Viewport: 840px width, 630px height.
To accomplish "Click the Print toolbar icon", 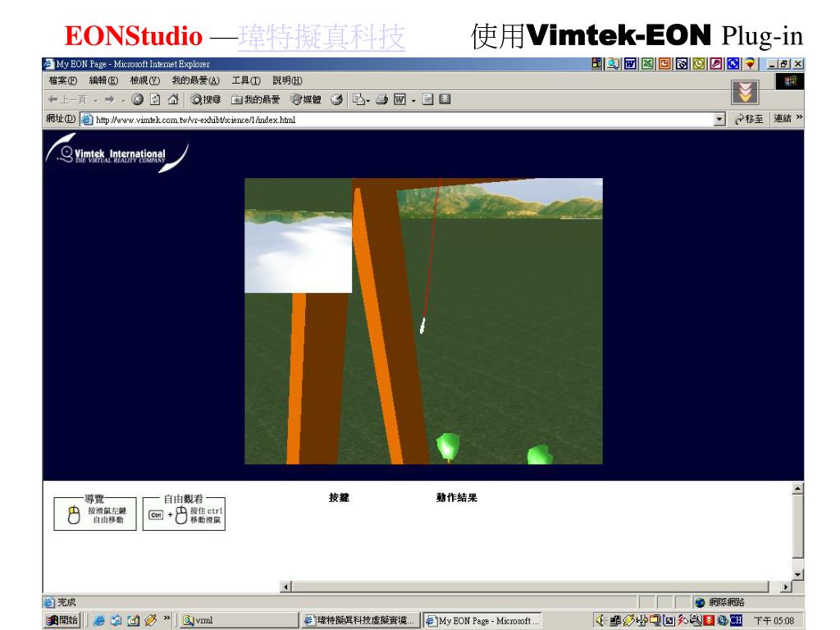I will point(381,99).
